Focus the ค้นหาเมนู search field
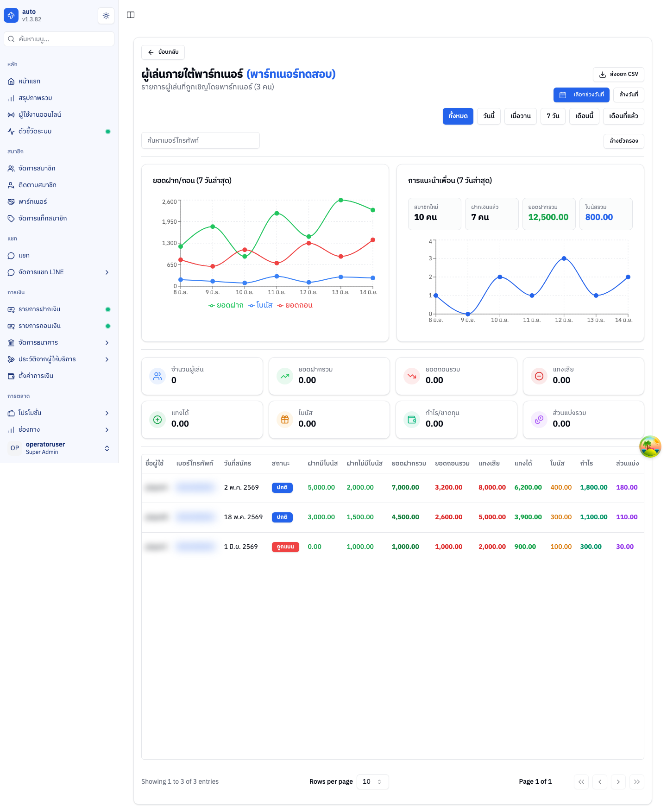Image resolution: width=667 pixels, height=812 pixels. click(x=59, y=39)
